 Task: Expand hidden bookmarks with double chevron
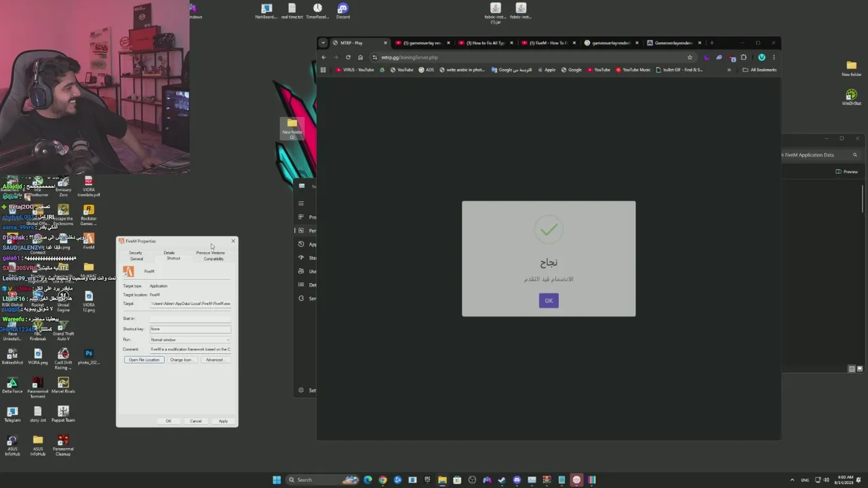729,70
